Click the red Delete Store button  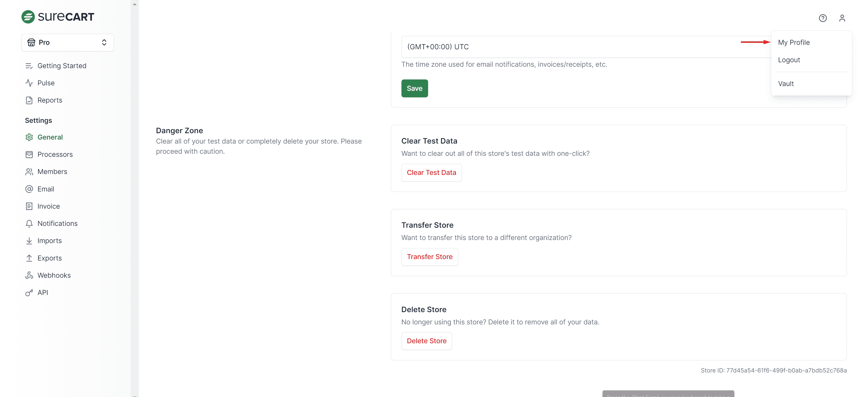[426, 341]
